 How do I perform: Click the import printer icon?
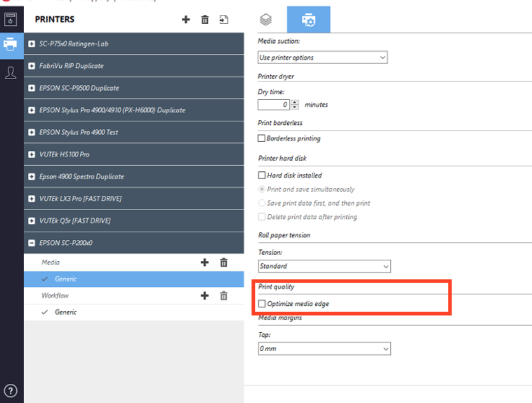[x=224, y=20]
